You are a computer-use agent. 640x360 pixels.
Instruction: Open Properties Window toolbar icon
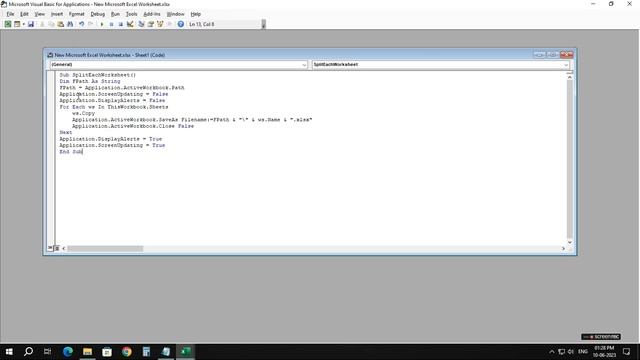pos(151,24)
